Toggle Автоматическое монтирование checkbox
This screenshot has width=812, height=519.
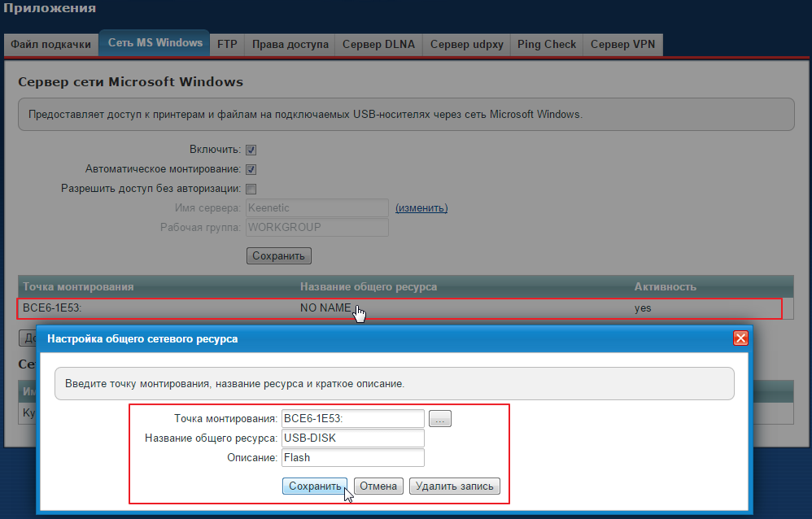[251, 169]
